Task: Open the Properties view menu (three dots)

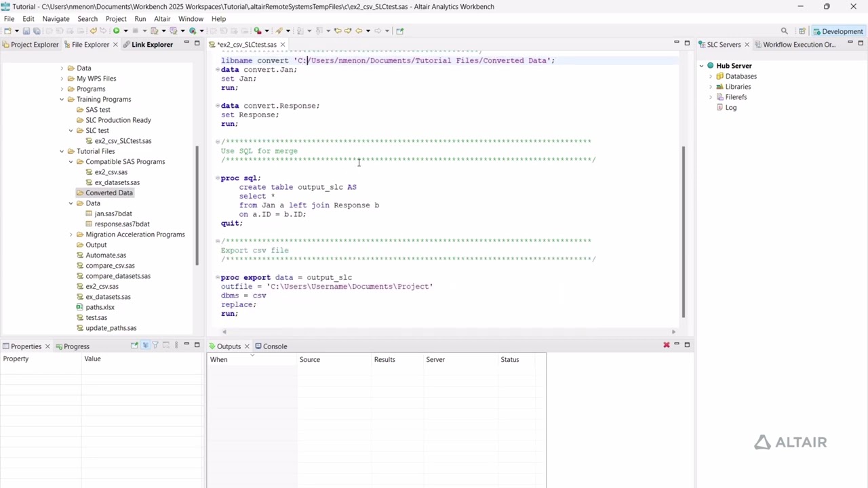Action: (x=176, y=346)
